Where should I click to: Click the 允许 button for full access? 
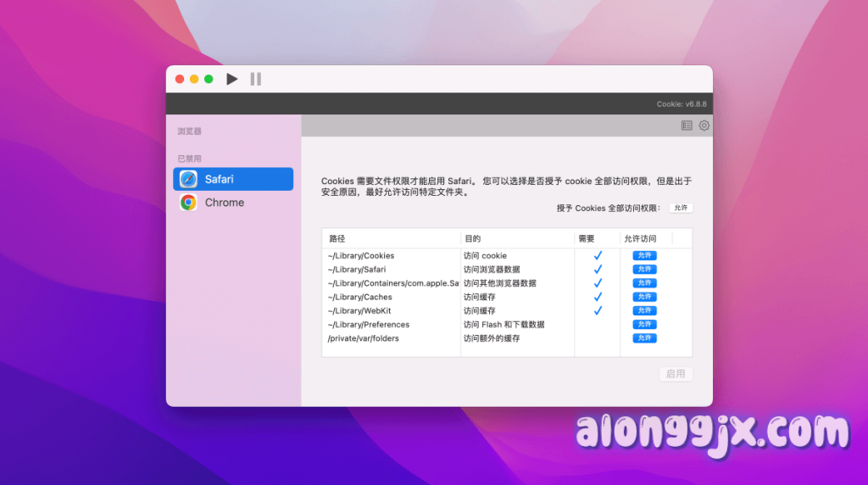point(681,208)
